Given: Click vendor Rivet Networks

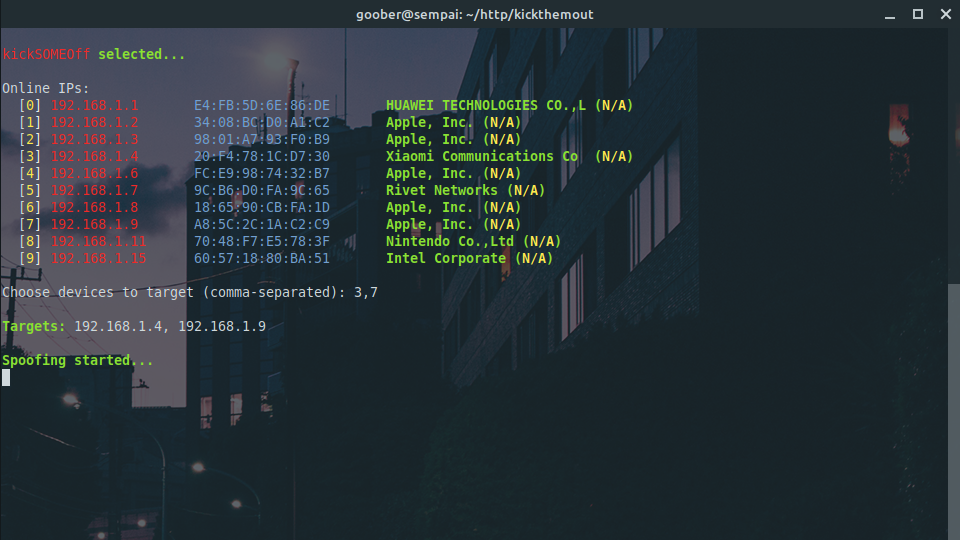Looking at the screenshot, I should coord(441,190).
